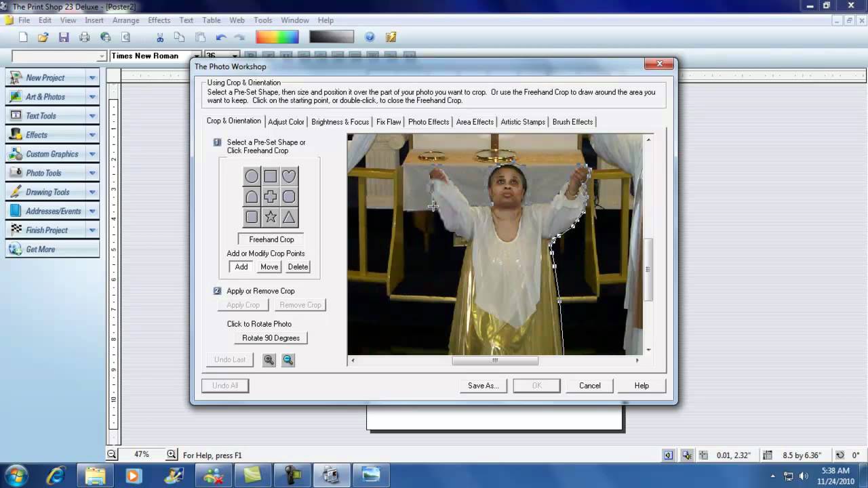Select the arch pre-set crop shape
The image size is (868, 488).
[x=252, y=197]
